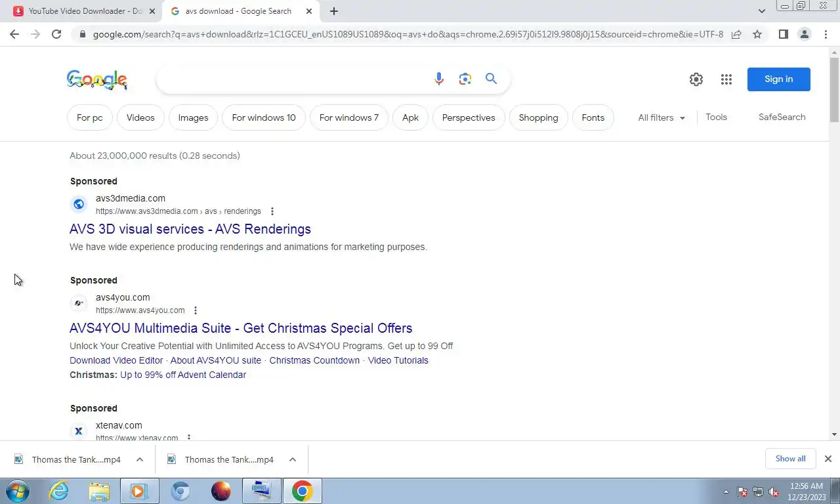Open Perspectives results

[469, 117]
